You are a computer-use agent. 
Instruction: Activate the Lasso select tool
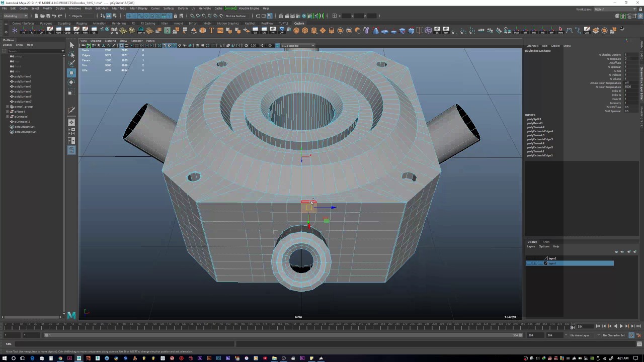click(x=71, y=54)
